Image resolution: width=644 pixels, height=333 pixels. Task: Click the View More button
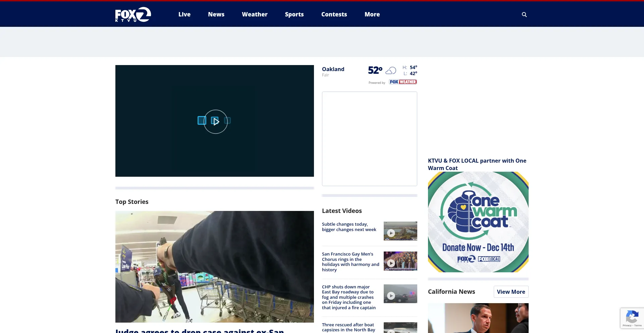coord(511,292)
